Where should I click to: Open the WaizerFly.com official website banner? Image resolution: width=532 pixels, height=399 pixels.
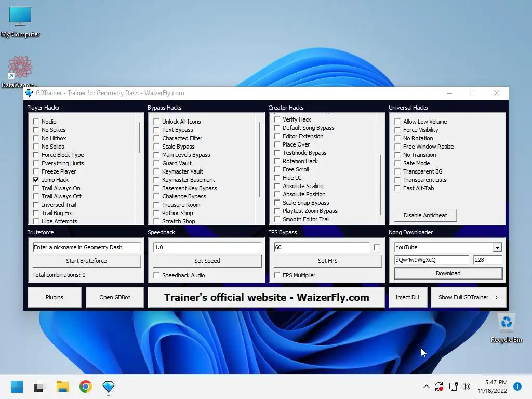[267, 297]
